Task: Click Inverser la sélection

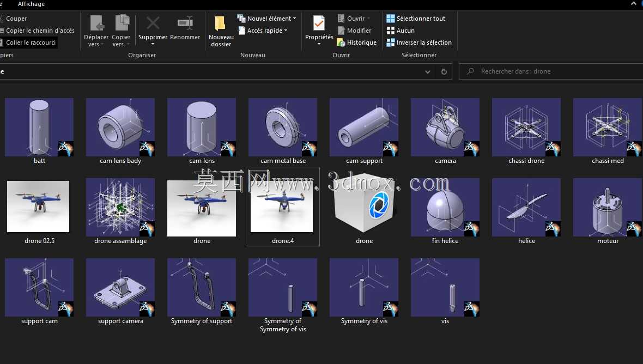Action: 419,43
